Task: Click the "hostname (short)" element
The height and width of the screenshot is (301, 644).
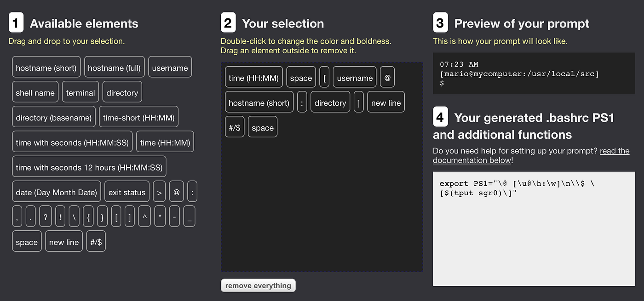Action: [46, 67]
